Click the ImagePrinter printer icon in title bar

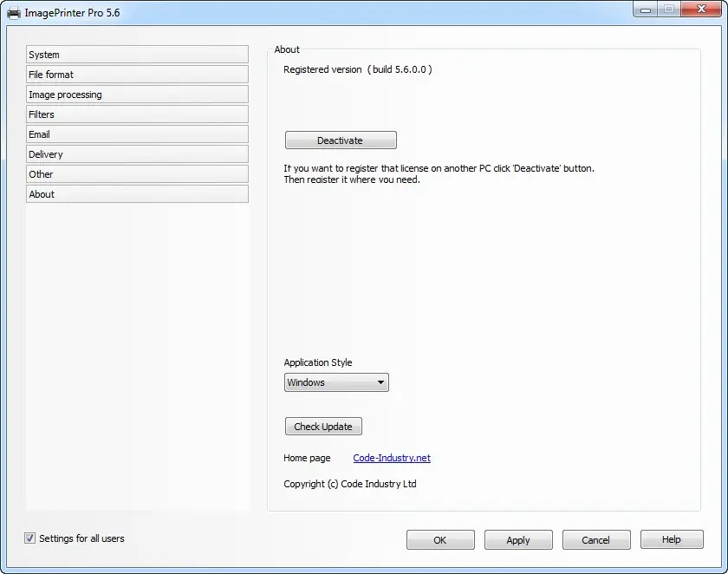pyautogui.click(x=14, y=13)
